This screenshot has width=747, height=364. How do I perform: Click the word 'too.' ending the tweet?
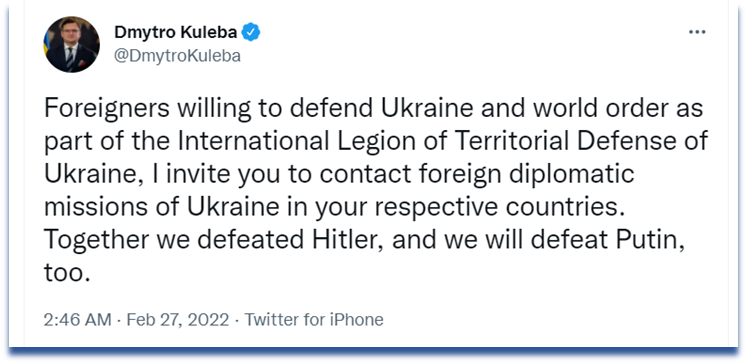(x=67, y=273)
